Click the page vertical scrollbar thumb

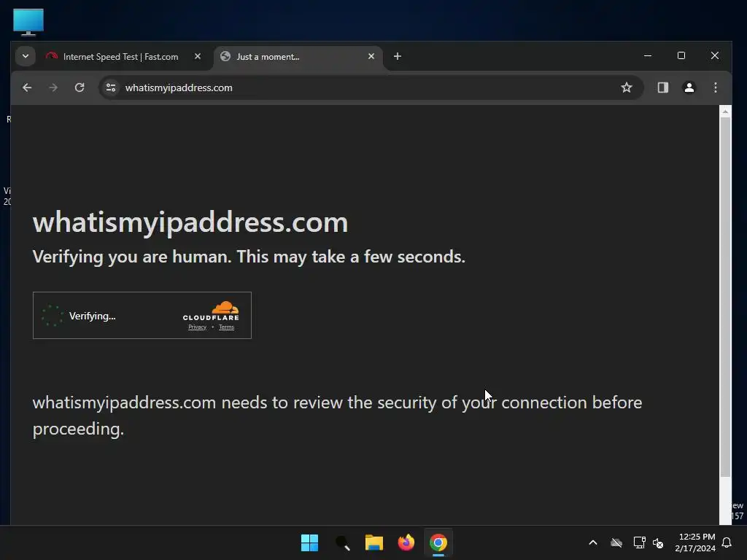725,296
